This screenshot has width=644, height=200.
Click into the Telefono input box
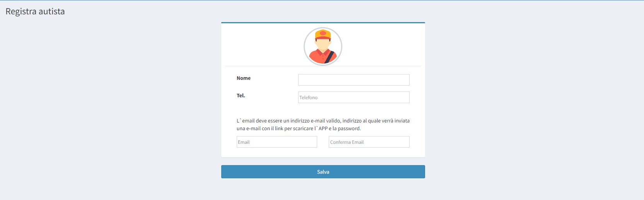(x=354, y=97)
